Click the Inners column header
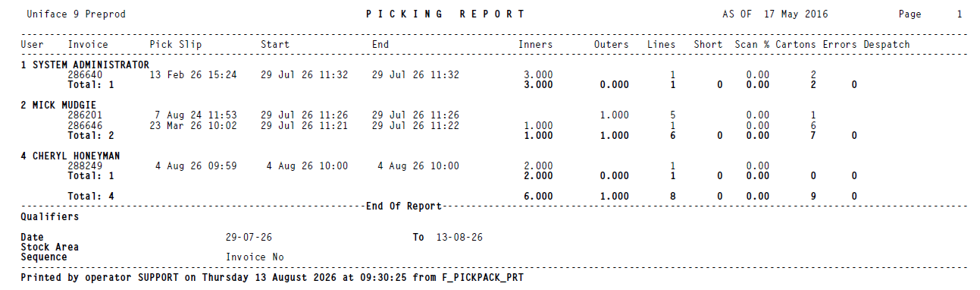 tap(536, 45)
